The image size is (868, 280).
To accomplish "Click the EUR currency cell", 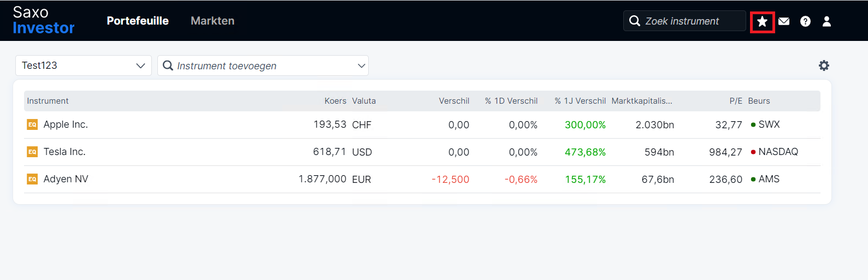I will coord(361,180).
